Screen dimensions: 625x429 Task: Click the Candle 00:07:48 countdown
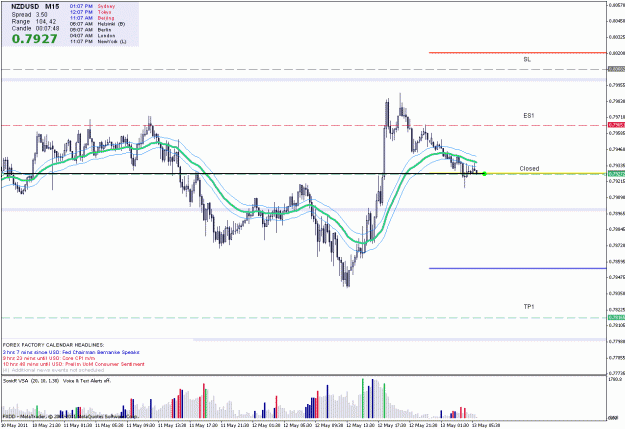35,28
